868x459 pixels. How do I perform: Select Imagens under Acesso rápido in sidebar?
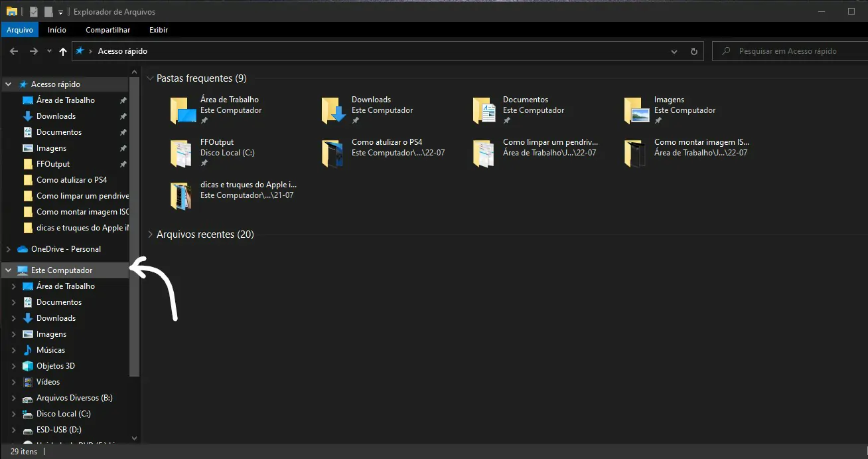coord(52,148)
